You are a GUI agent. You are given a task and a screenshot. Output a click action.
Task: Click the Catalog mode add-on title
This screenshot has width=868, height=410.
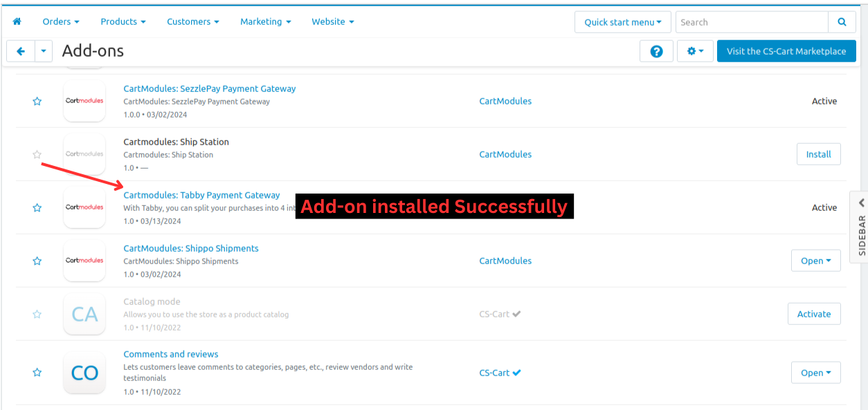(x=152, y=301)
